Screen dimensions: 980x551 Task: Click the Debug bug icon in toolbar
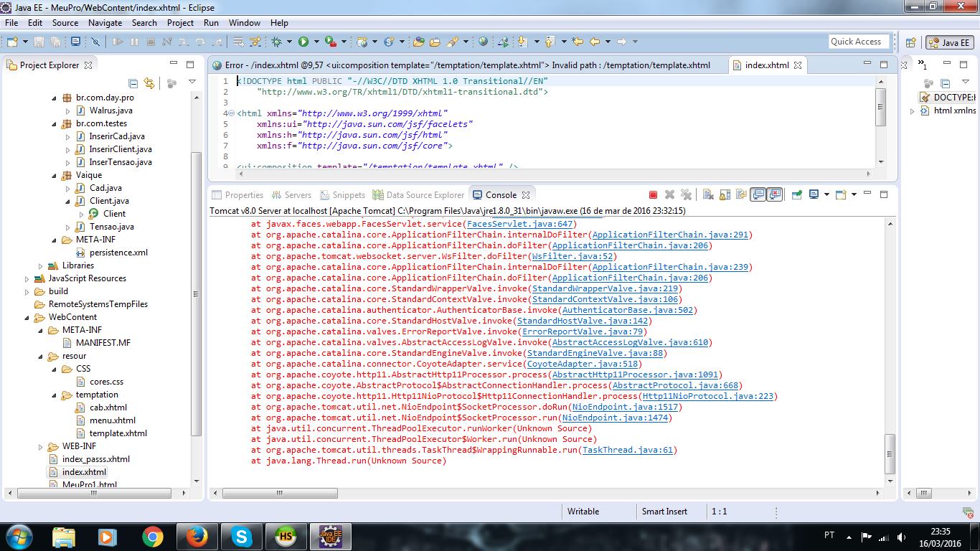click(276, 42)
